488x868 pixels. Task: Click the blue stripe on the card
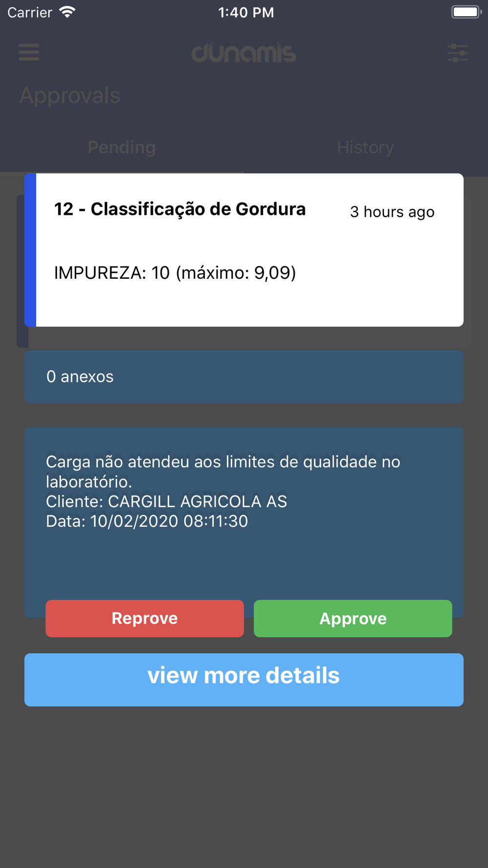[30, 250]
